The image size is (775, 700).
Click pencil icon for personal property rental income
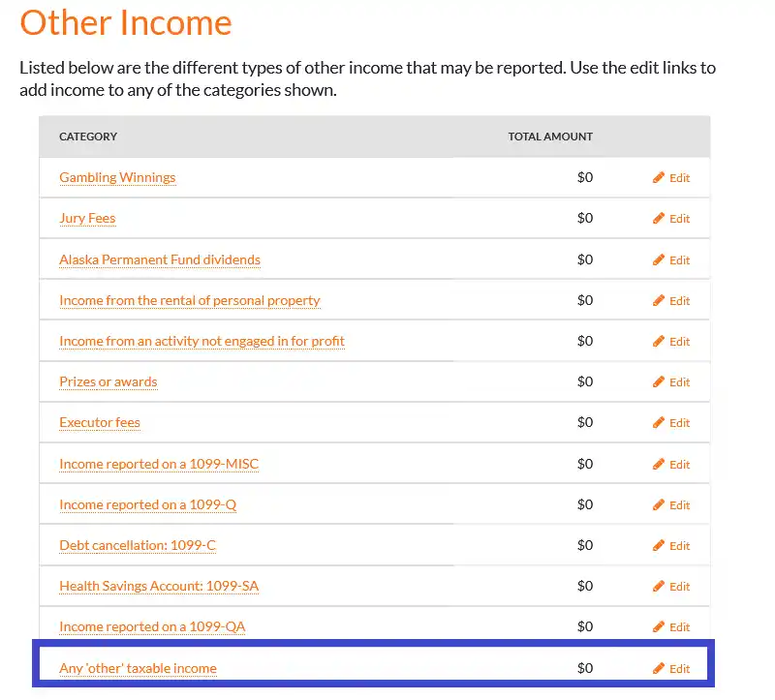[659, 300]
